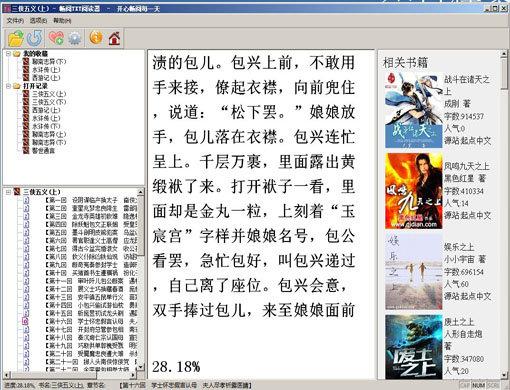This screenshot has width=510, height=390.
Task: Jump to chapter 第十七回
Action: [x=91, y=329]
